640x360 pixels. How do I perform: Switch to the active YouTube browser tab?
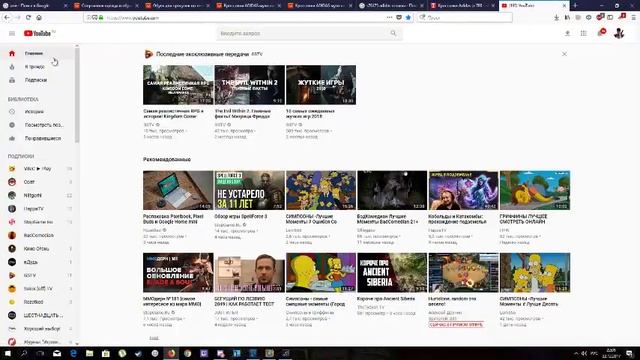534,6
